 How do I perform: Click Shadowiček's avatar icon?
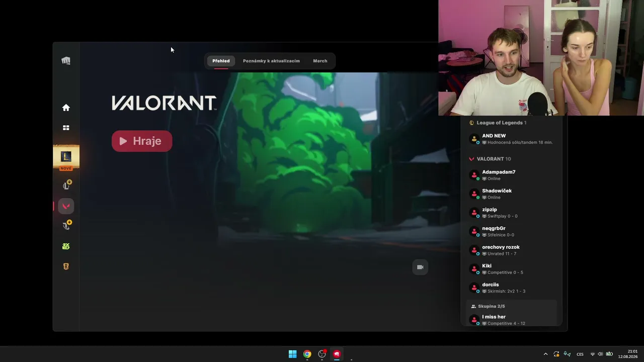(474, 194)
